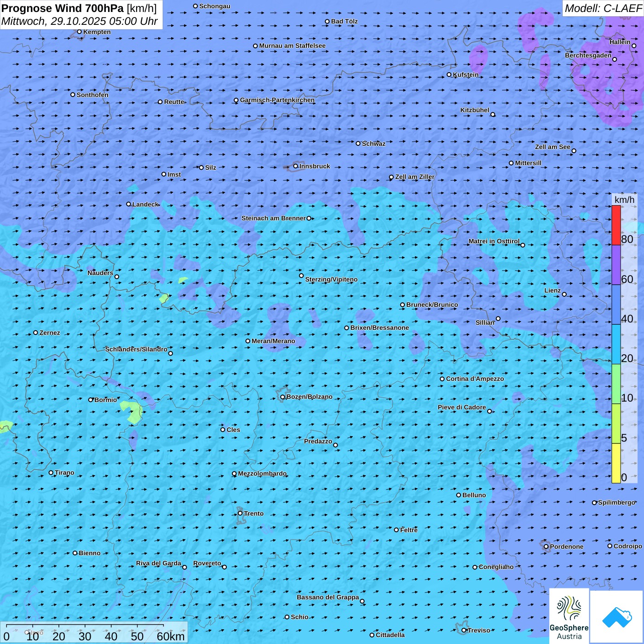
Task: Click the 'Codroipo' label
Action: 628,546
